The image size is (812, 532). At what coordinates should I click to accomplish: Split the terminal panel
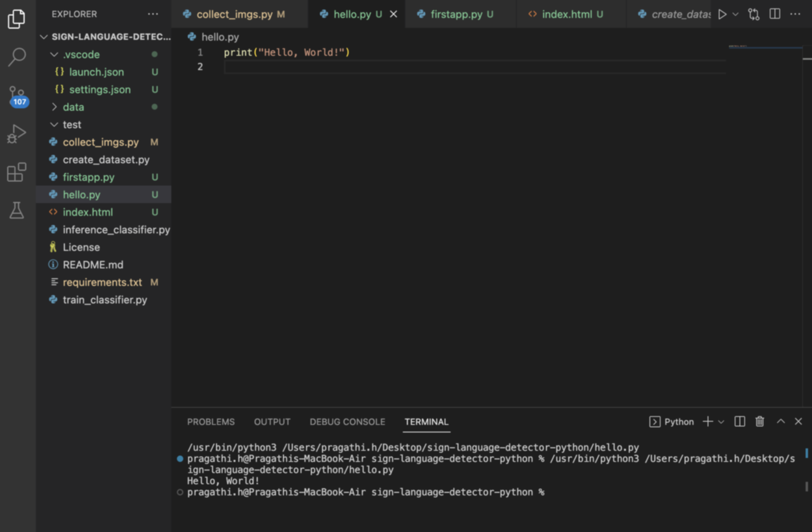(740, 421)
